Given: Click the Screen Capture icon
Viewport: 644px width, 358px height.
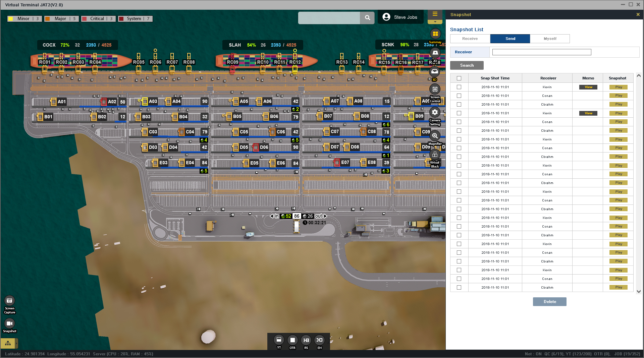Looking at the screenshot, I should (x=9, y=301).
